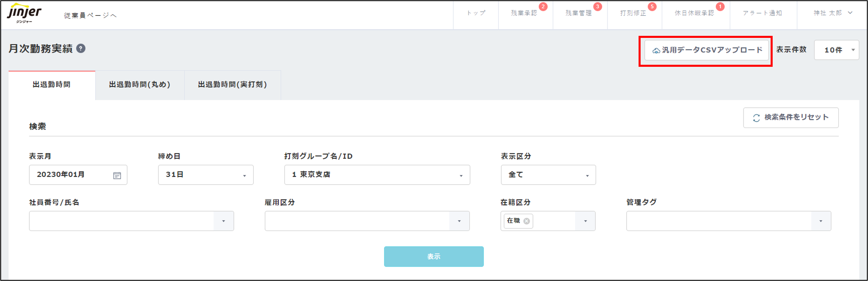Open アラート通知 notifications
The image size is (868, 281).
(x=762, y=13)
